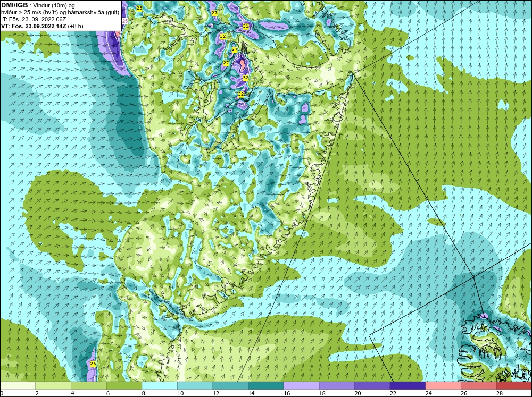Select the 2–4 m/s light green legend swatch
The image size is (532, 397).
(x=53, y=386)
